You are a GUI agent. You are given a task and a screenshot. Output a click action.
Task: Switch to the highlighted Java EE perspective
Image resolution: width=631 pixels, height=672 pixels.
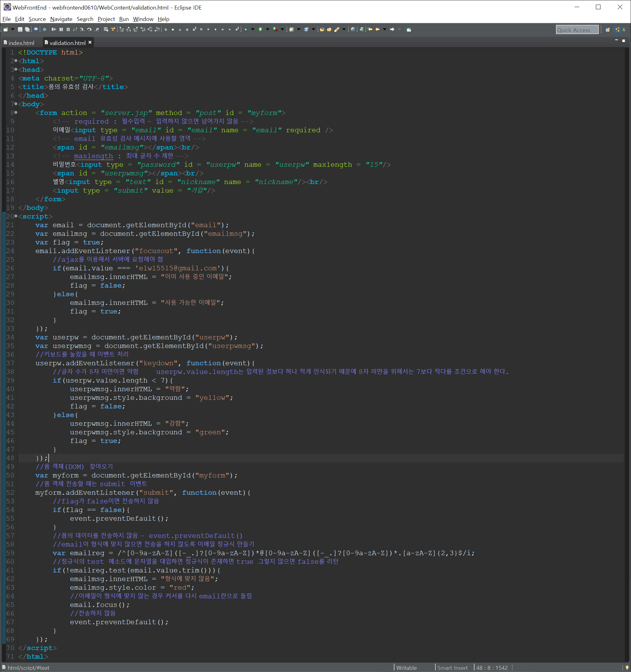(618, 30)
